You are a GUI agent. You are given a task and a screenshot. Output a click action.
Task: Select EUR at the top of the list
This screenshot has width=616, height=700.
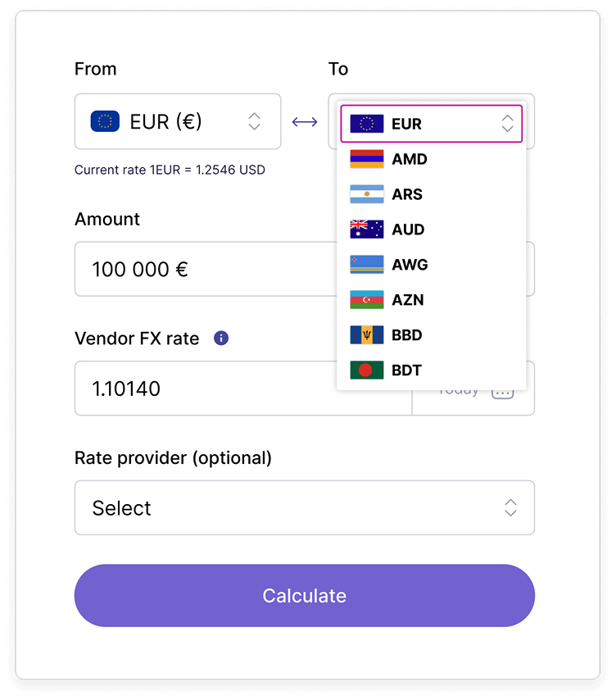[410, 123]
